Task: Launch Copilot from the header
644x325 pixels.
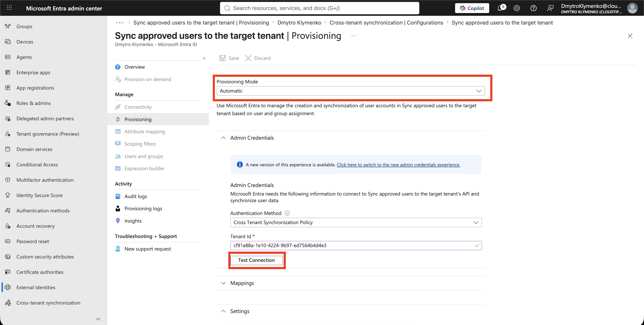Action: point(472,8)
